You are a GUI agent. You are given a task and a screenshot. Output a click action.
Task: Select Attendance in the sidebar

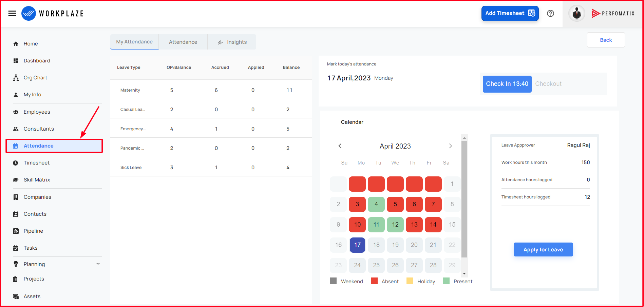(54, 146)
